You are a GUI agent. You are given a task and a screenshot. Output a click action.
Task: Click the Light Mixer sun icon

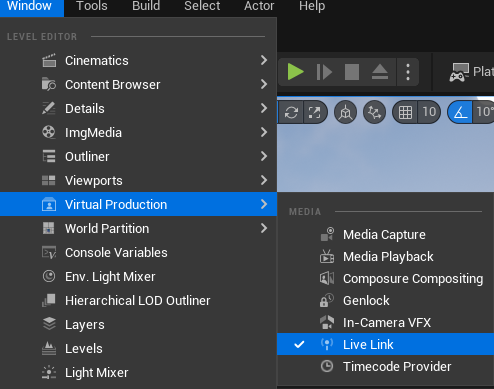click(x=49, y=372)
